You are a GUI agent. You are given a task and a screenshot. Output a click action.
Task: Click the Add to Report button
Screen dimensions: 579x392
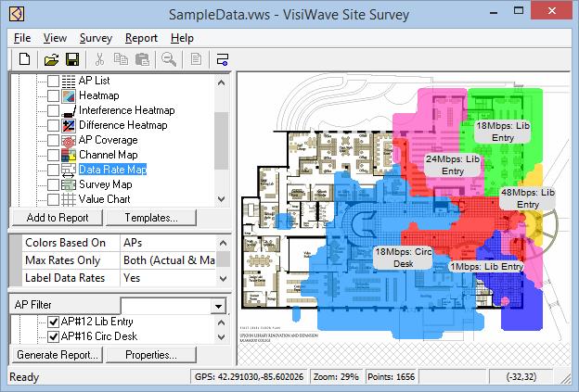tap(58, 218)
